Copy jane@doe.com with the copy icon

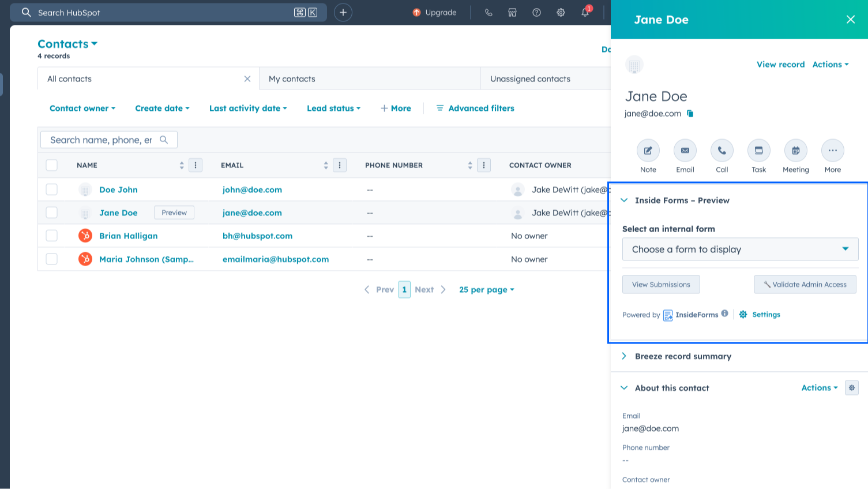(690, 114)
